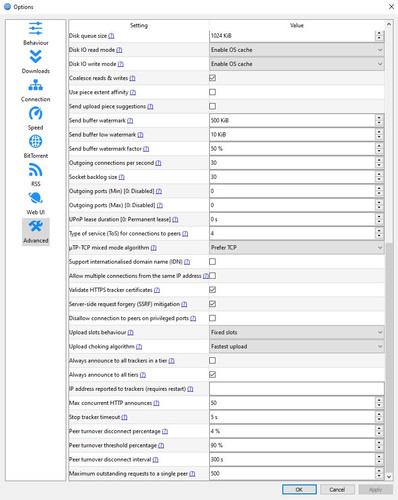Image resolution: width=398 pixels, height=500 pixels.
Task: Click the Apply button
Action: click(376, 490)
